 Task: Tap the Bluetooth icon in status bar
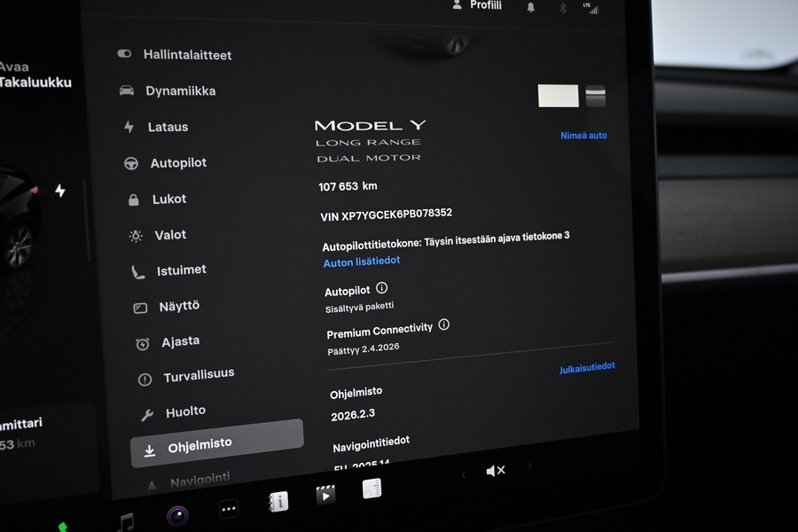tap(561, 8)
